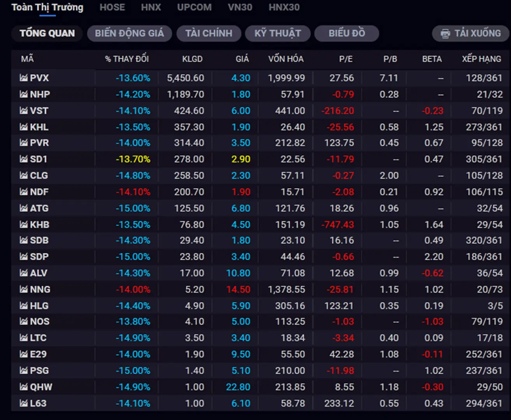
Task: Open chart icon next to PSG
Action: pos(24,371)
